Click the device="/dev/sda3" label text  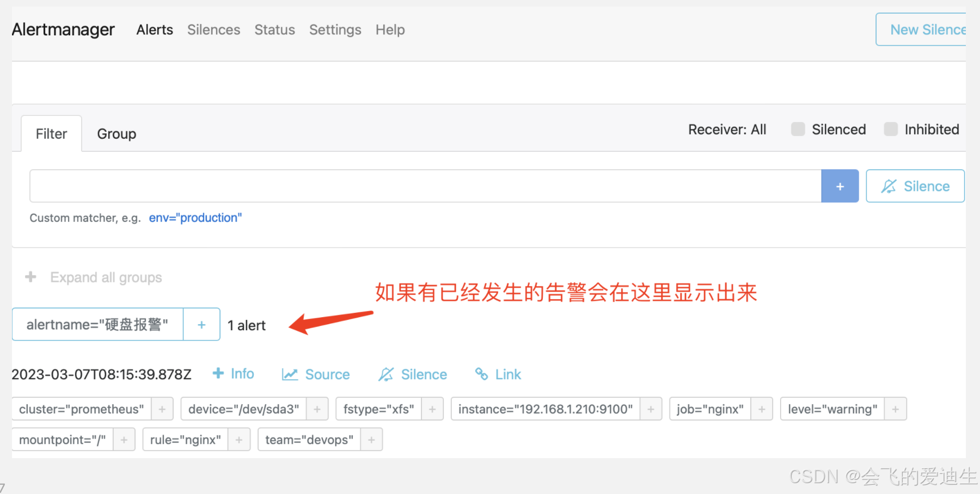pos(243,409)
